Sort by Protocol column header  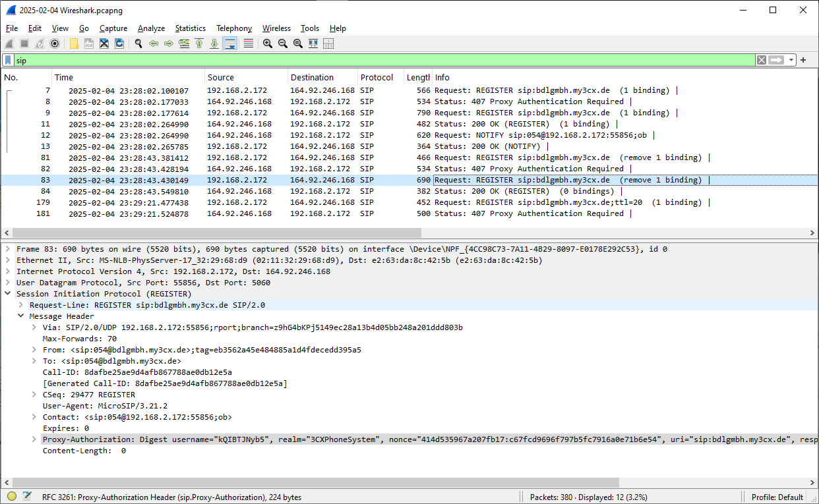(380, 77)
